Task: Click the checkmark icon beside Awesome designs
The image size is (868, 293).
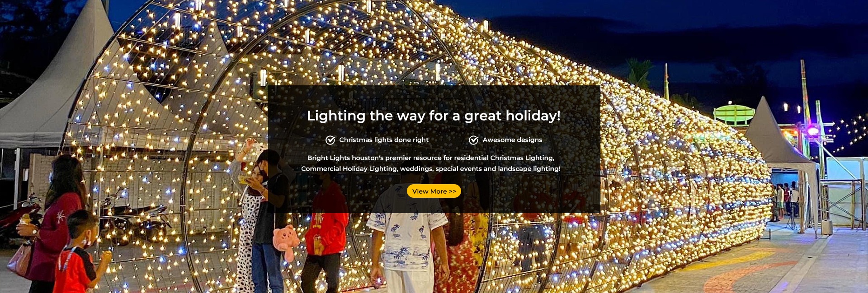Action: click(x=474, y=140)
